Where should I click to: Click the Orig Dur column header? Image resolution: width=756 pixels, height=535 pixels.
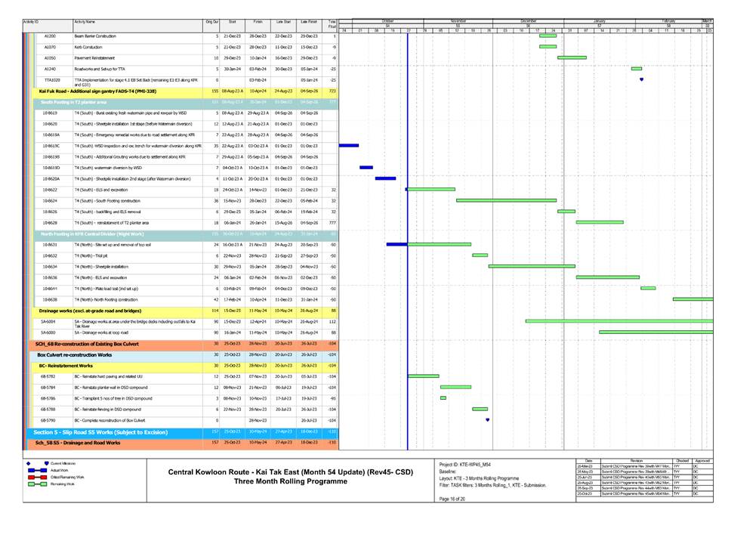(x=211, y=23)
